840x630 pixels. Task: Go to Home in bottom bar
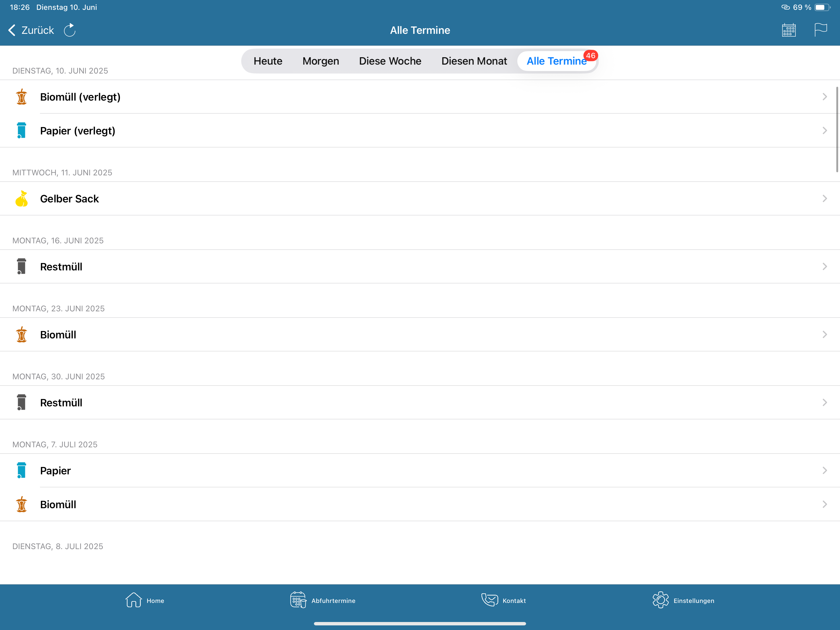145,600
